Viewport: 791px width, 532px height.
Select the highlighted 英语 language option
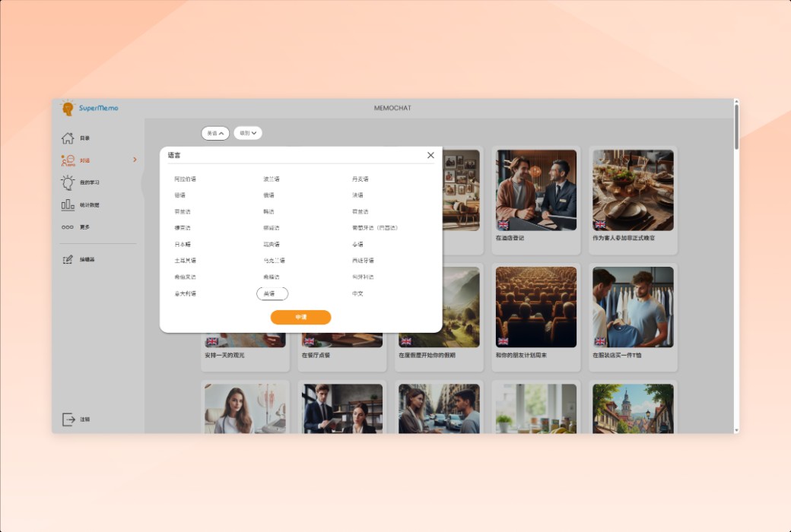(x=272, y=294)
